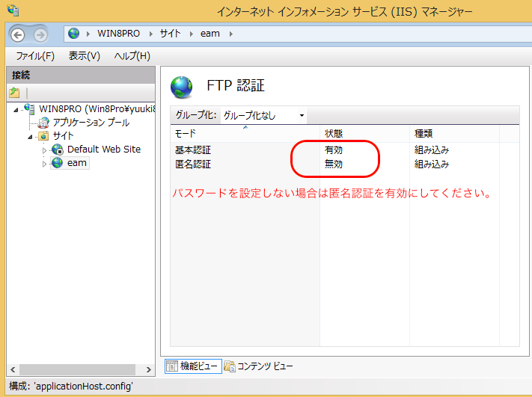Collapse the サイト tree node
The height and width of the screenshot is (397, 532).
30,137
